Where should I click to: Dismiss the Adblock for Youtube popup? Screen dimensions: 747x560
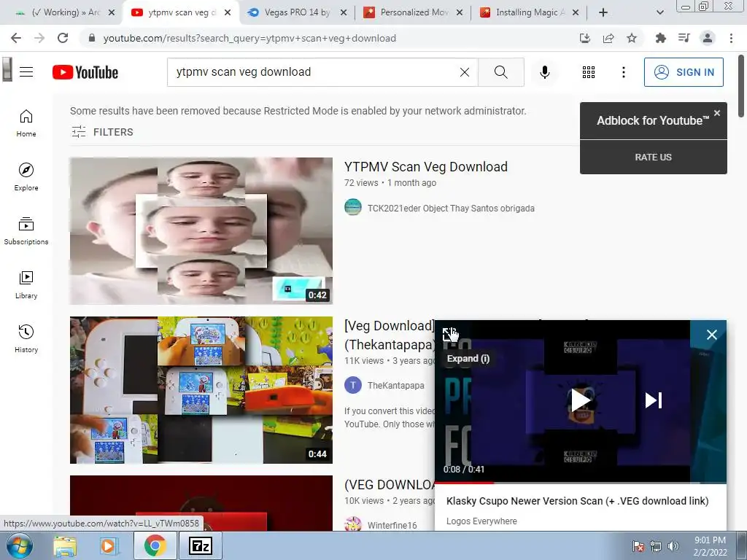[717, 113]
